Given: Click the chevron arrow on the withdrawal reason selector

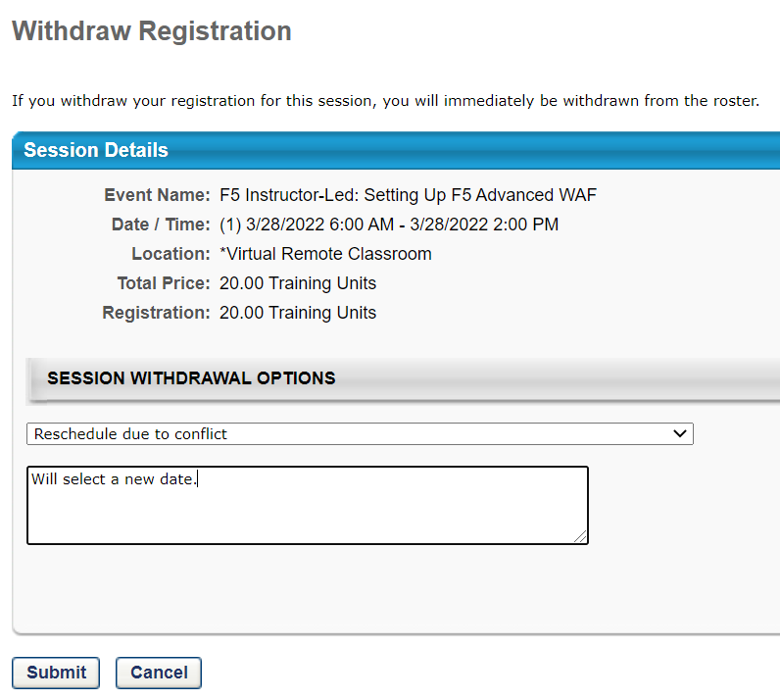Looking at the screenshot, I should point(679,433).
